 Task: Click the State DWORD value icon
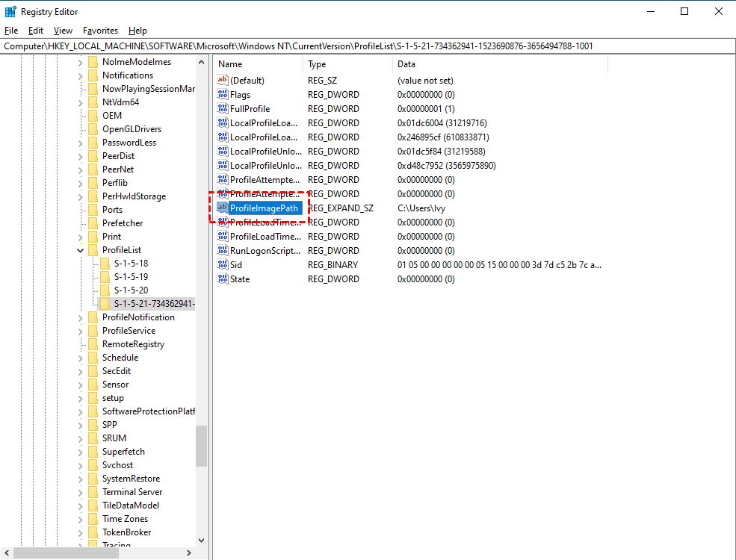point(223,279)
